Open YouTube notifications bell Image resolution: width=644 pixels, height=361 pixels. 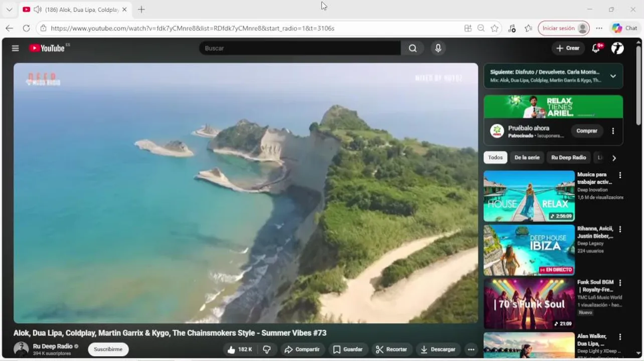pyautogui.click(x=596, y=48)
